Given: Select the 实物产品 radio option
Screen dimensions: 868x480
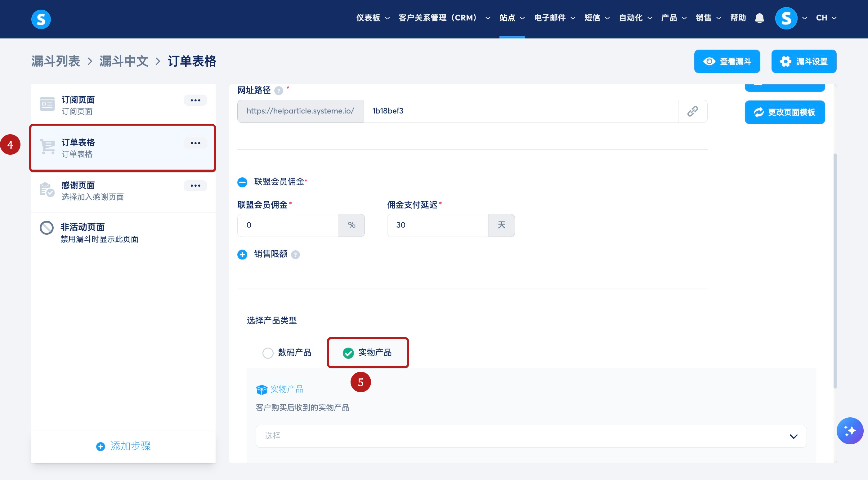Looking at the screenshot, I should pos(348,353).
